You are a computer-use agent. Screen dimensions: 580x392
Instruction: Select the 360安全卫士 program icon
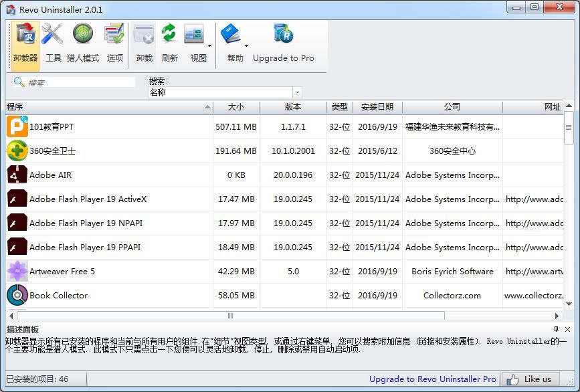click(x=17, y=151)
